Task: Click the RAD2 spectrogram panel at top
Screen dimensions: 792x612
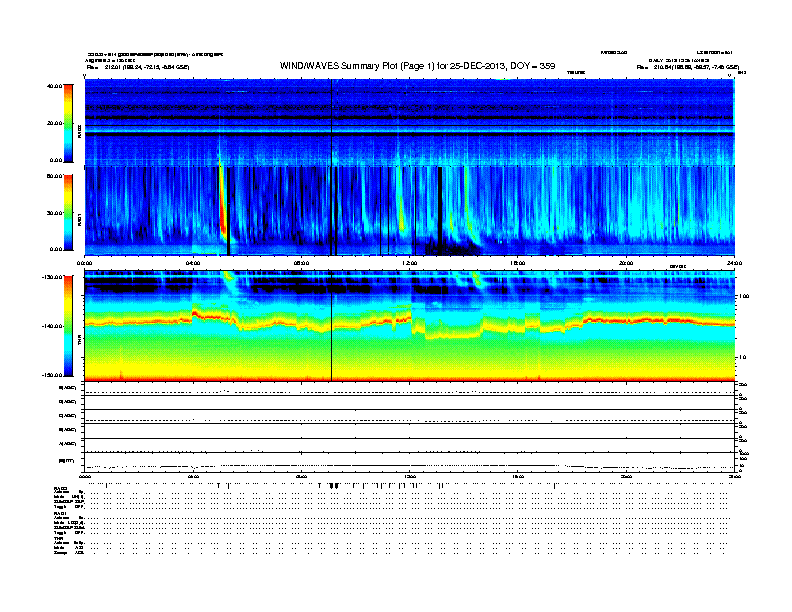Action: pos(410,122)
